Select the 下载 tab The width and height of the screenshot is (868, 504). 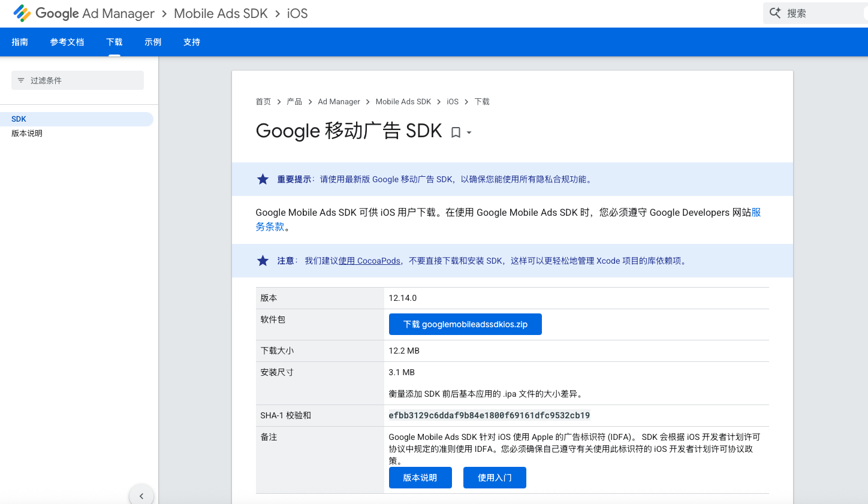coord(114,42)
